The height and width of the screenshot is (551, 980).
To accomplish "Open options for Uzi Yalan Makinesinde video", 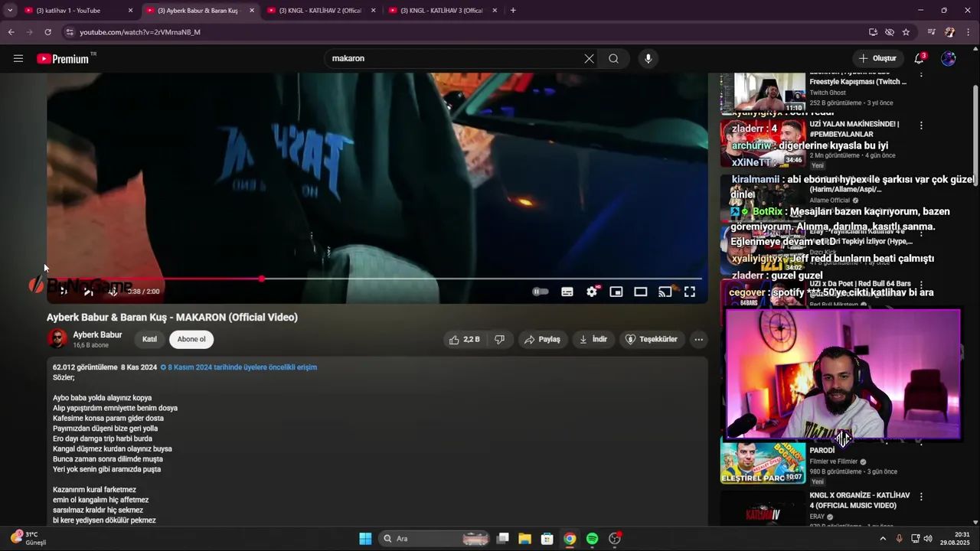I will [921, 125].
